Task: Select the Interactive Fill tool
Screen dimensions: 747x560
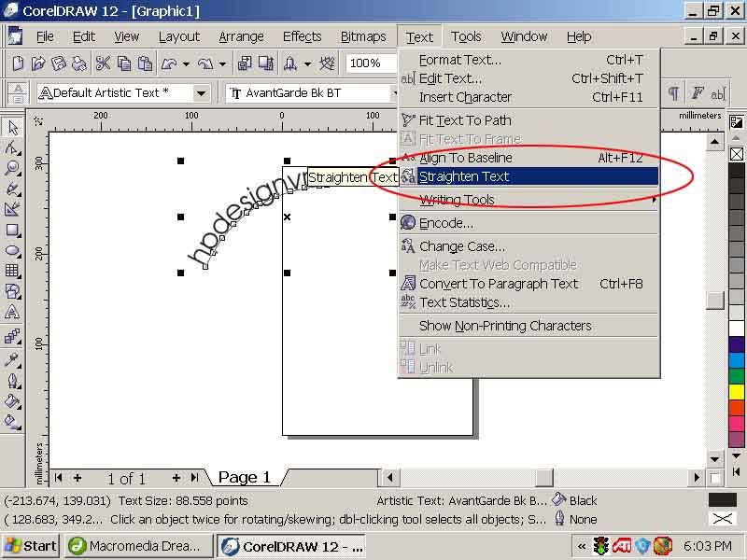Action: coord(12,422)
